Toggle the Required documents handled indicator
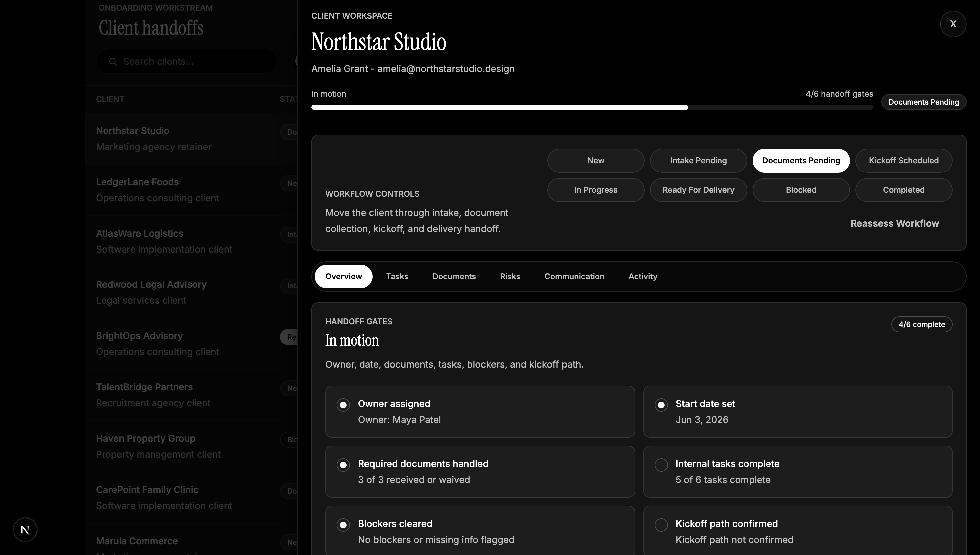 pos(343,465)
